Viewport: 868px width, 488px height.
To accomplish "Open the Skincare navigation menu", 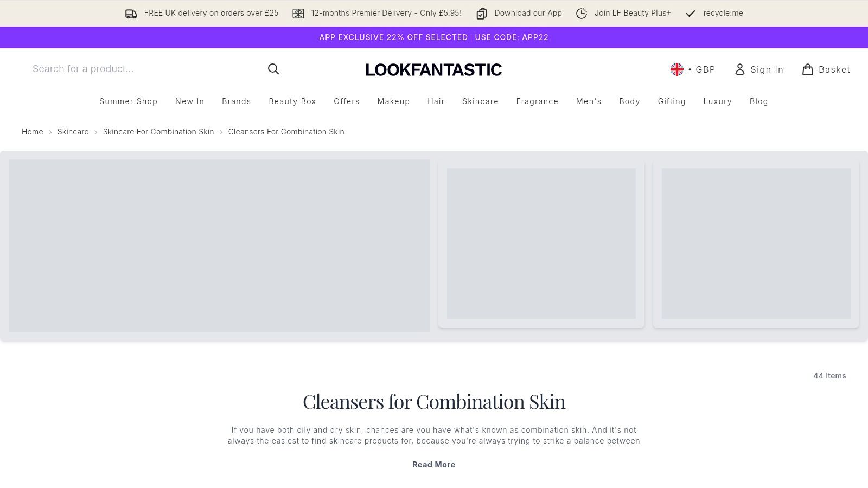I will pos(481,101).
